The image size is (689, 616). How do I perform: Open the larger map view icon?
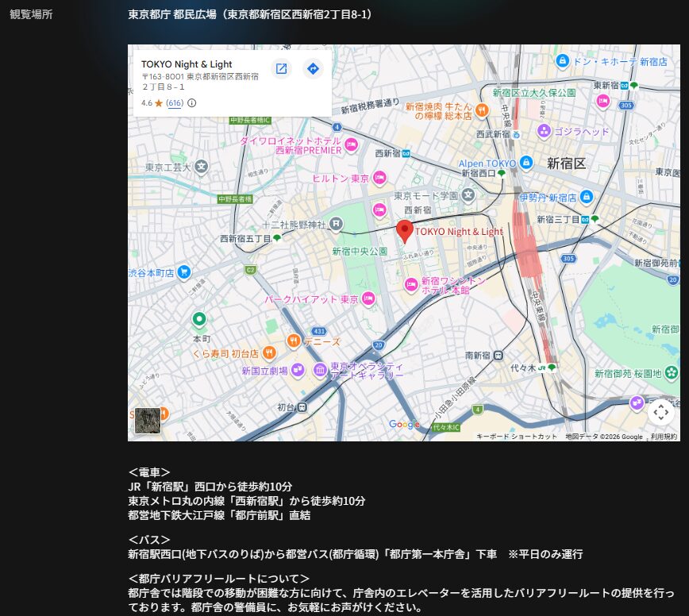(281, 69)
